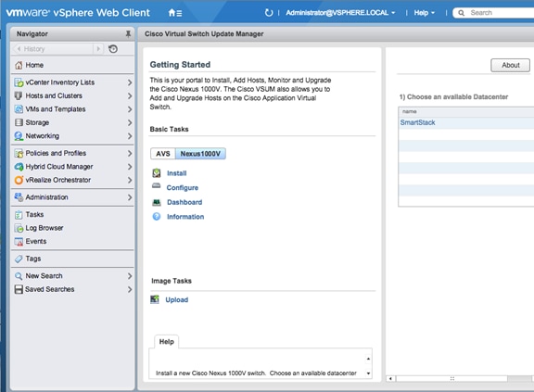Screen dimensions: 534x392
Task: Click the Administration icon
Action: pyautogui.click(x=19, y=197)
